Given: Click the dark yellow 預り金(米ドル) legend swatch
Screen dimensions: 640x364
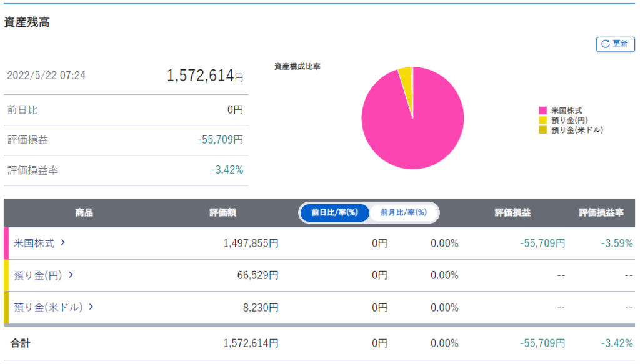Looking at the screenshot, I should click(542, 130).
